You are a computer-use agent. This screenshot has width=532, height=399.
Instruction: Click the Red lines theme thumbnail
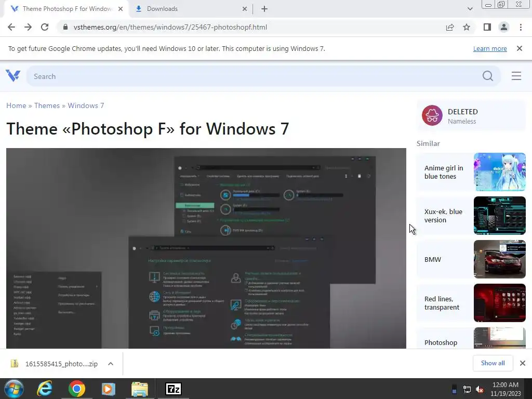coord(499,303)
